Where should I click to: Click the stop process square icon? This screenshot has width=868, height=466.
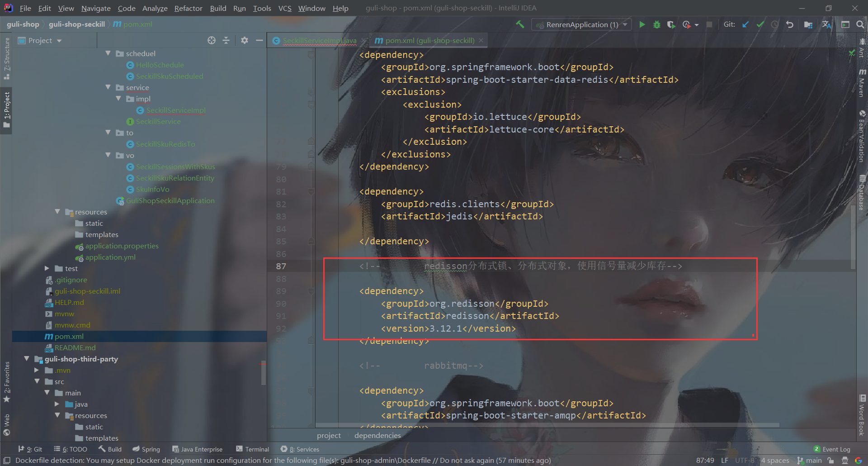click(709, 24)
